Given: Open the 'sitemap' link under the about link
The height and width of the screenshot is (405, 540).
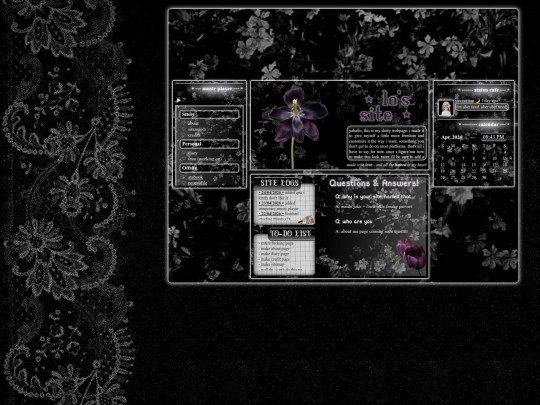Looking at the screenshot, I should pyautogui.click(x=197, y=129).
